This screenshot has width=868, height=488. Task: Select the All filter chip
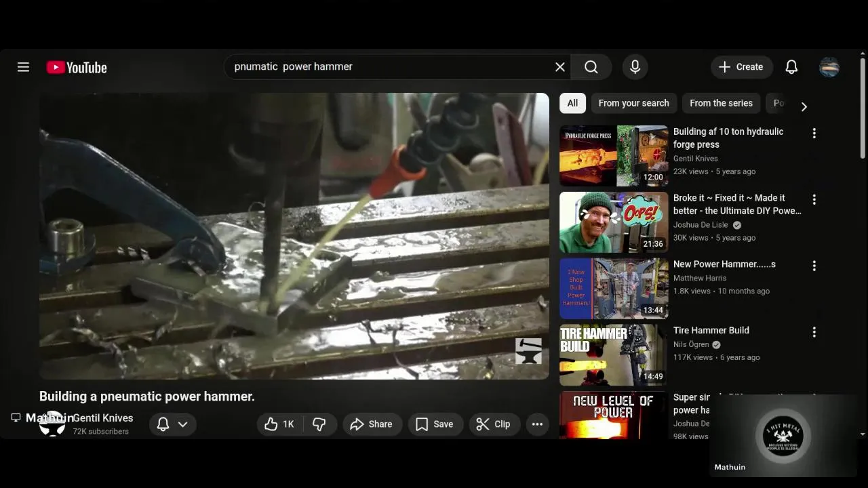[x=572, y=103]
